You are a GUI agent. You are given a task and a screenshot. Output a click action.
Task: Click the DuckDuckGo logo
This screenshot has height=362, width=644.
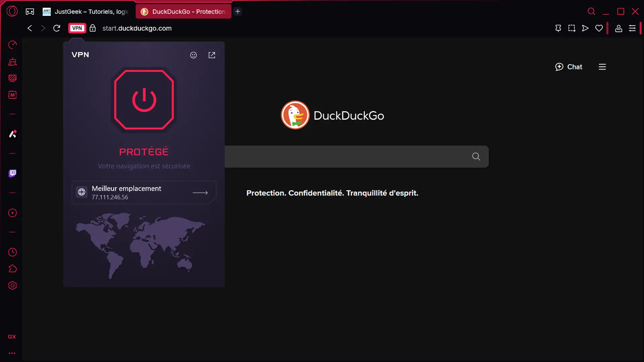coord(332,115)
